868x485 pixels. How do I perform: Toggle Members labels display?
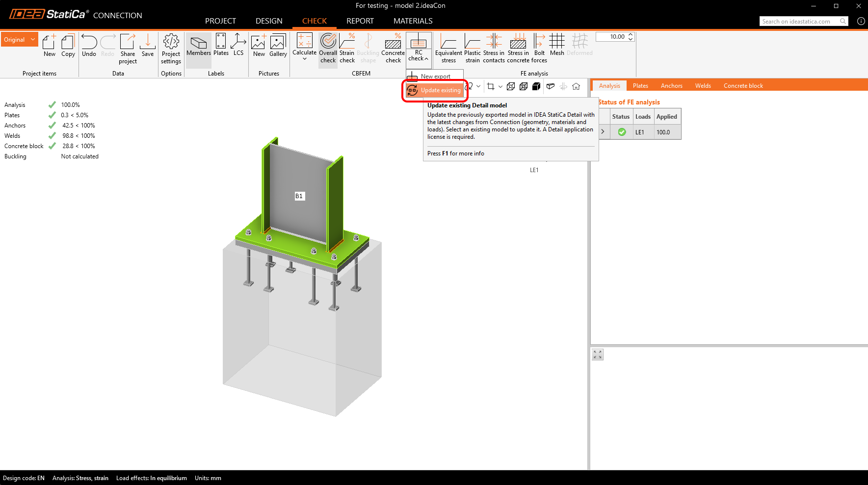[x=198, y=45]
